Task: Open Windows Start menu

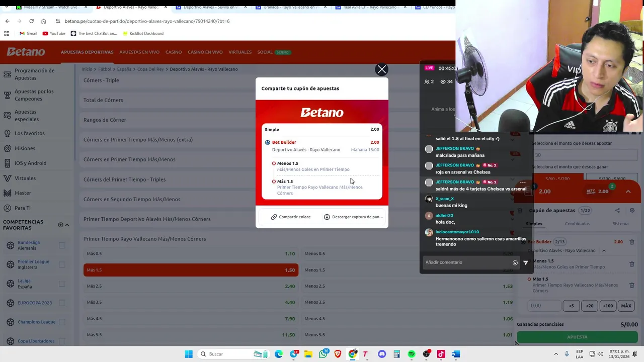Action: 189,354
